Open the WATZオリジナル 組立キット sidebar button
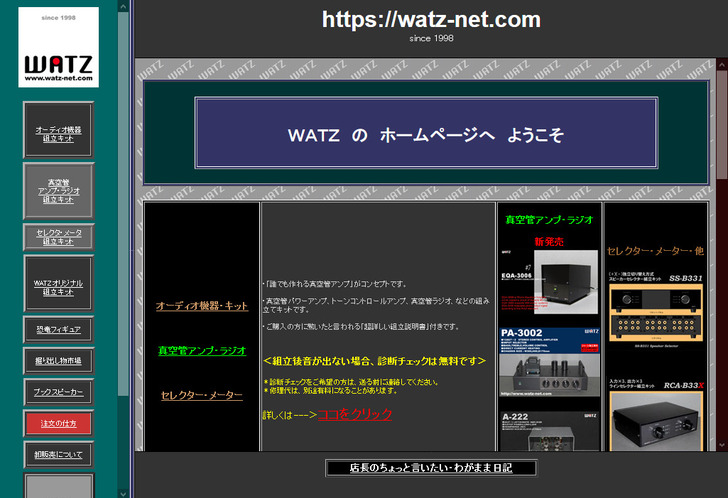 tap(58, 284)
